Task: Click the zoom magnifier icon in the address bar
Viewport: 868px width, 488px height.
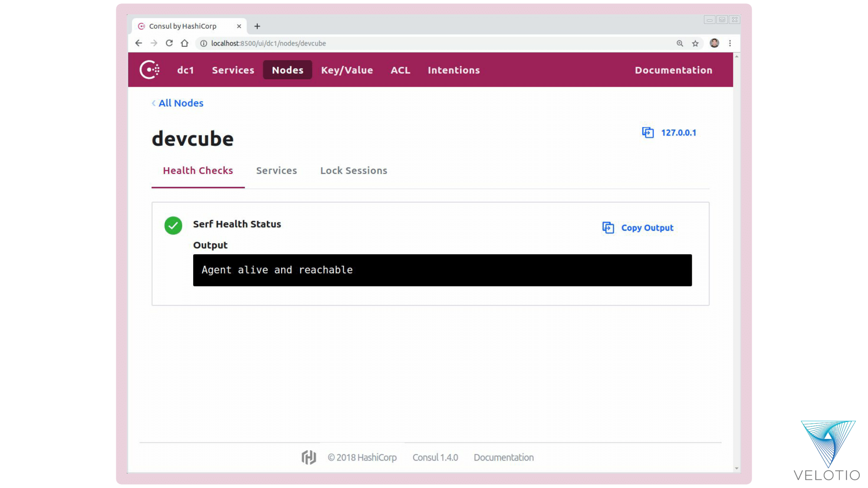Action: [x=679, y=43]
